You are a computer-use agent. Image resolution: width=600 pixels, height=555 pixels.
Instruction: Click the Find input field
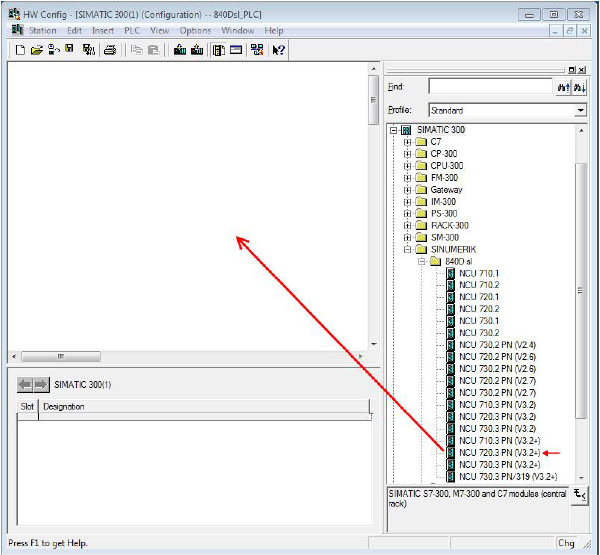(490, 87)
